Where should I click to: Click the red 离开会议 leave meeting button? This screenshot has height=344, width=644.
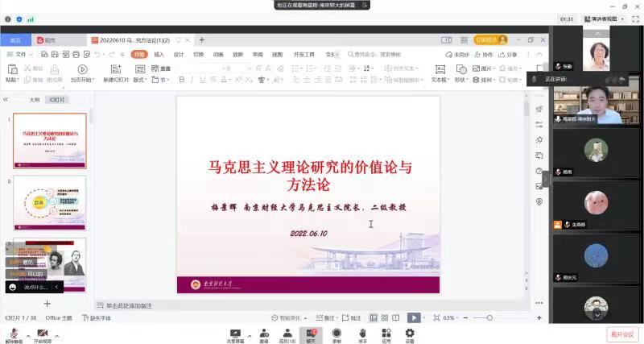tap(621, 334)
